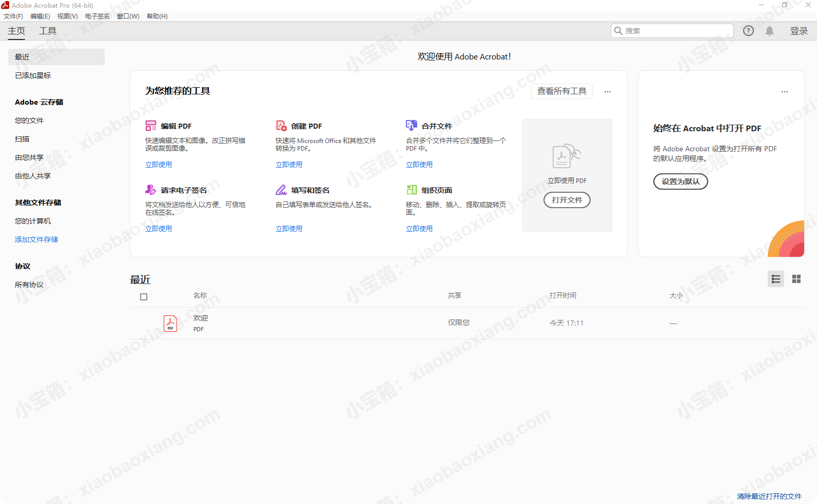
Task: Click the 设置为默认 button
Action: click(x=680, y=182)
